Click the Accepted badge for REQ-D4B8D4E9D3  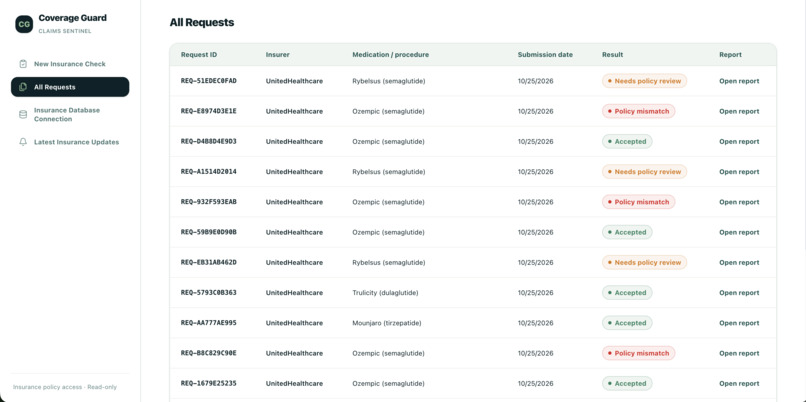coord(627,141)
